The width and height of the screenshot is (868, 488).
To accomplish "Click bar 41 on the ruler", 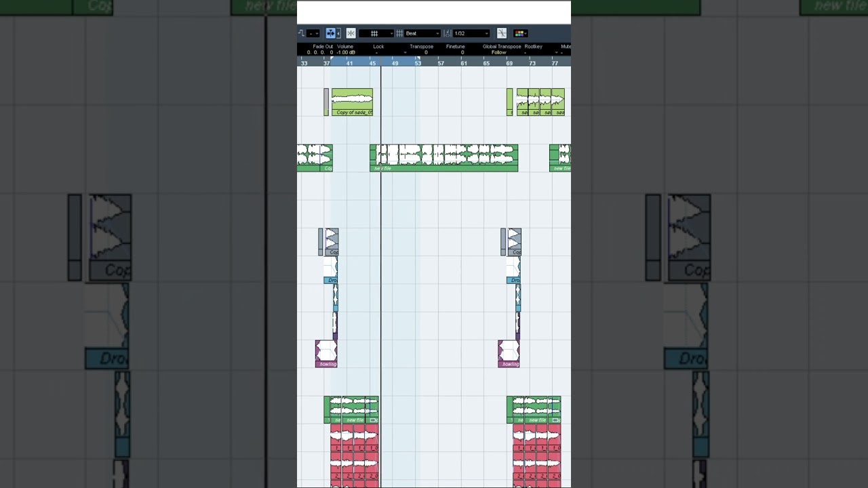I will click(349, 63).
